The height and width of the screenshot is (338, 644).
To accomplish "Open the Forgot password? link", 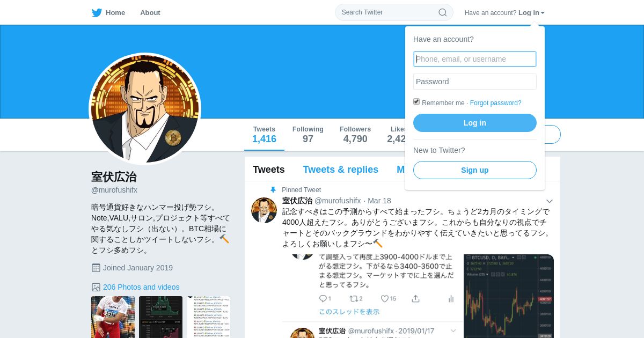I will click(495, 103).
